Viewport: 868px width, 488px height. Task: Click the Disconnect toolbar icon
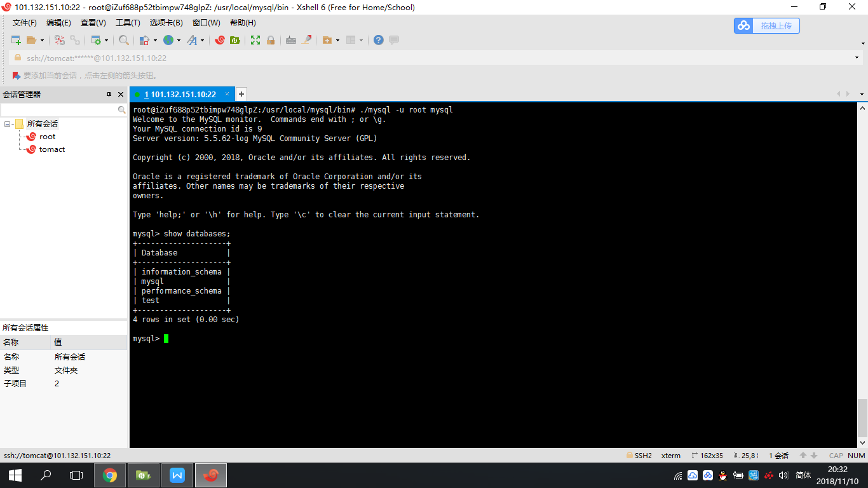60,40
